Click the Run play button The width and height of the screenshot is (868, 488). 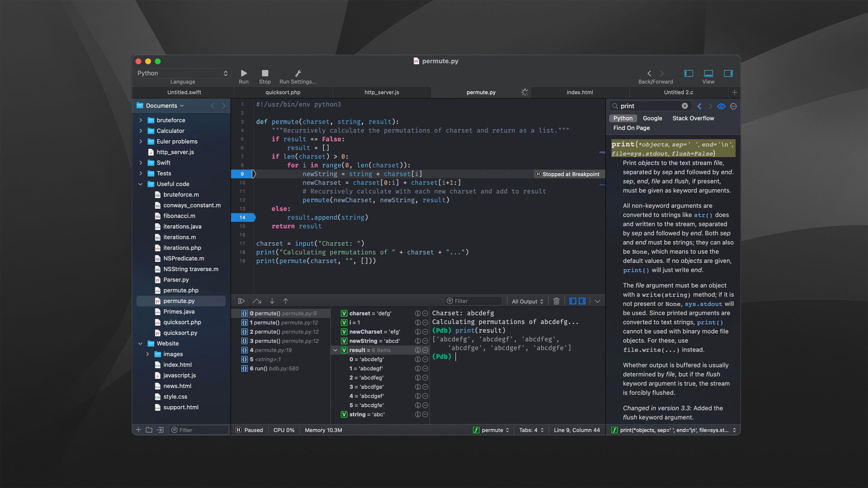[243, 73]
